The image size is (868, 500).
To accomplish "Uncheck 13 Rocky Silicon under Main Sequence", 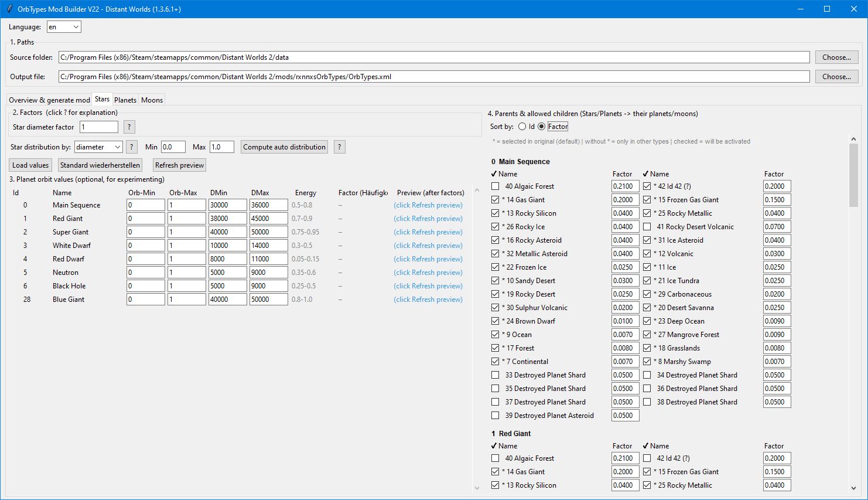I will [x=495, y=213].
